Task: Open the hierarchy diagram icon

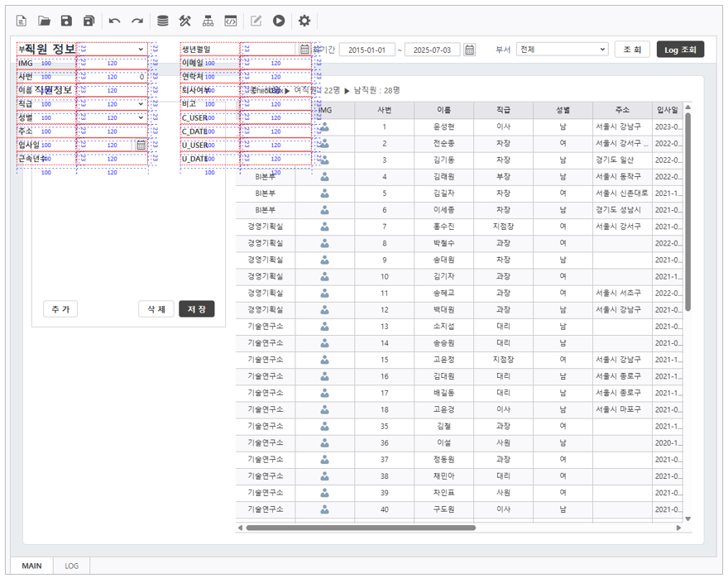Action: tap(208, 21)
